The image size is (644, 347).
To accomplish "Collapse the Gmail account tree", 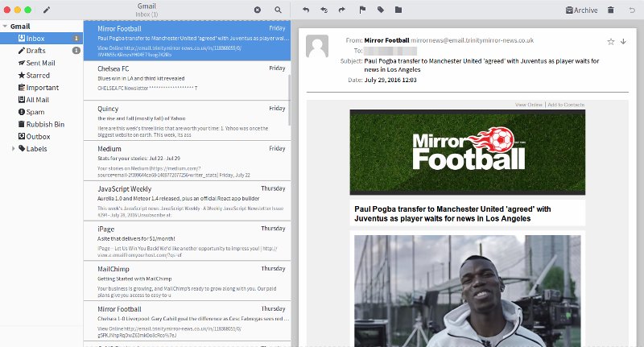I will click(5, 26).
